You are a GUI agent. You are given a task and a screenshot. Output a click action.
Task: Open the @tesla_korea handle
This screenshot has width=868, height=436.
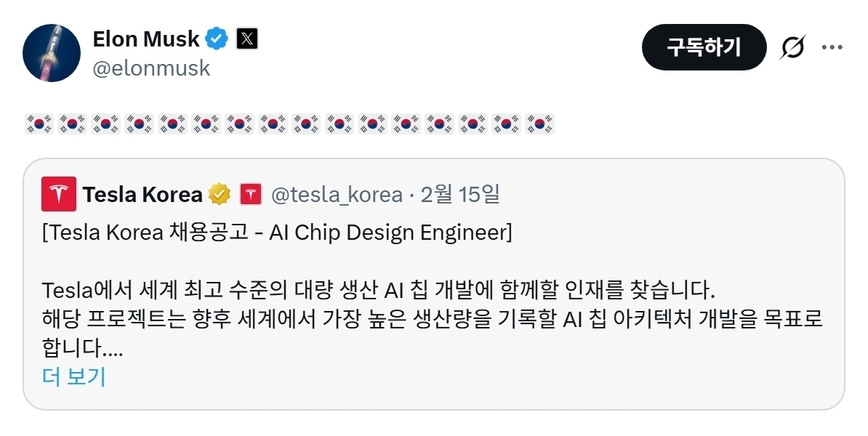pos(337,195)
